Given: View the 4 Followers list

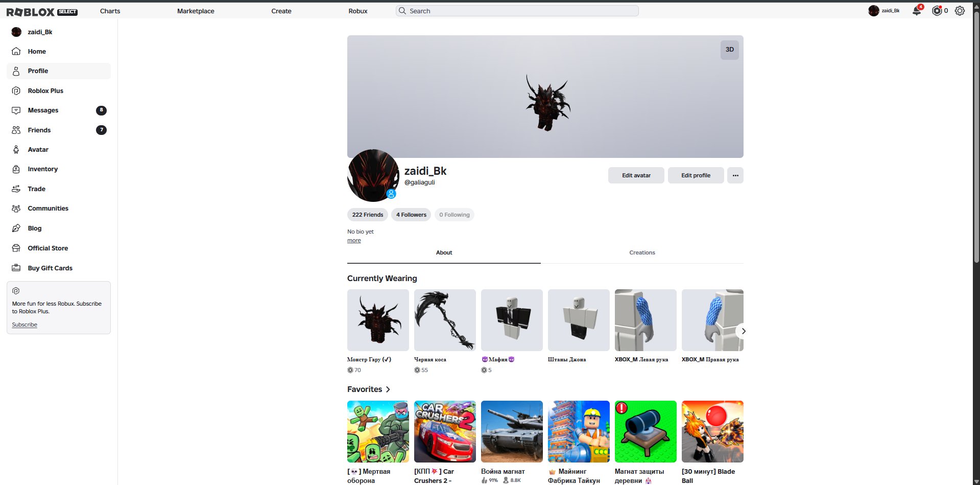Looking at the screenshot, I should pos(411,215).
